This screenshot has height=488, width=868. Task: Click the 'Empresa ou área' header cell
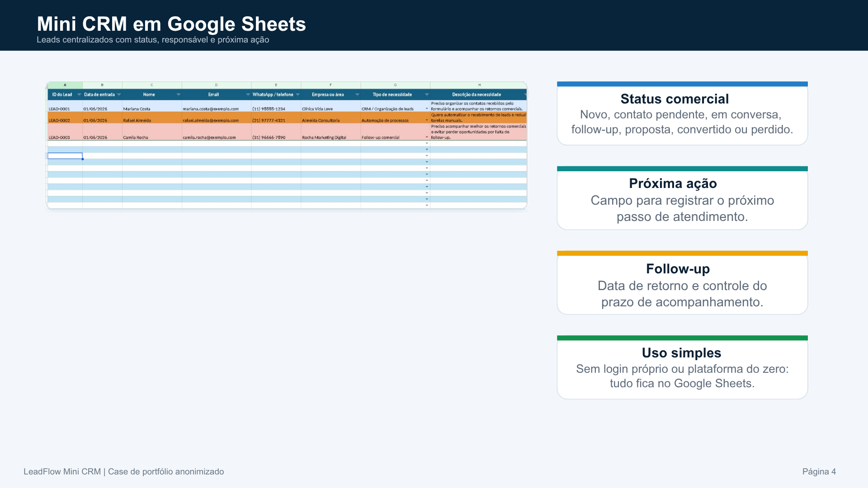click(331, 94)
